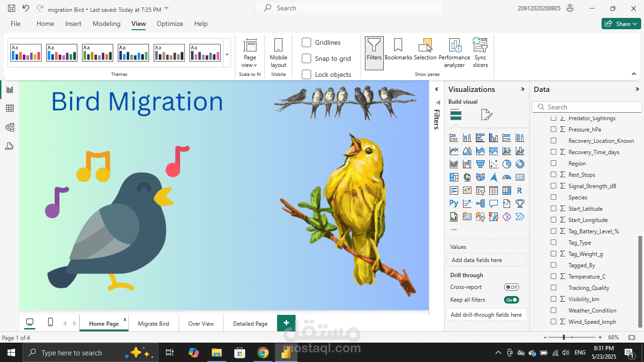The image size is (644, 362).
Task: Open the Page view dropdown
Action: [x=250, y=53]
